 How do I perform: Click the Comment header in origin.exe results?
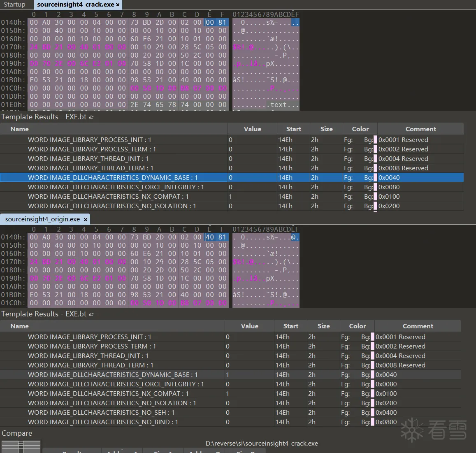[x=418, y=326]
